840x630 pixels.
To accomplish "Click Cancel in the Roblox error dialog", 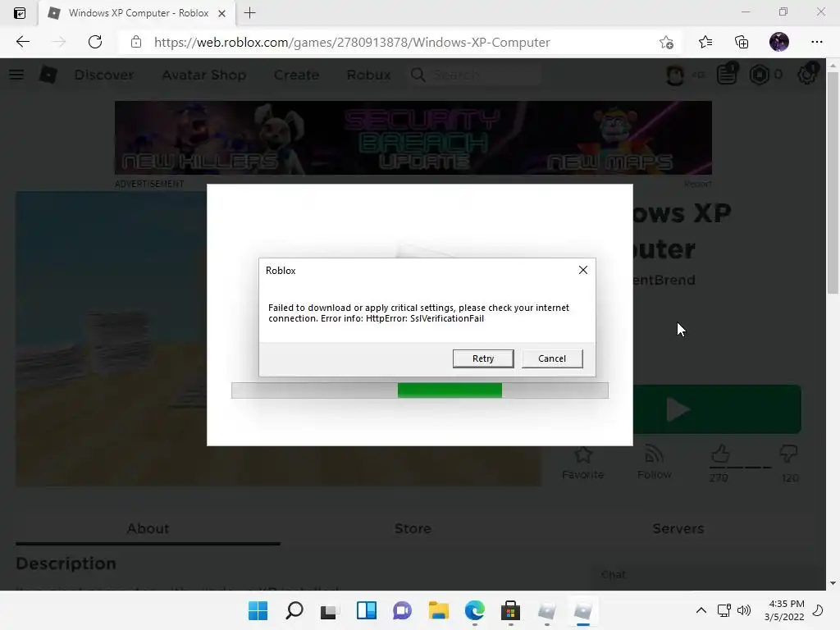I will coord(552,358).
